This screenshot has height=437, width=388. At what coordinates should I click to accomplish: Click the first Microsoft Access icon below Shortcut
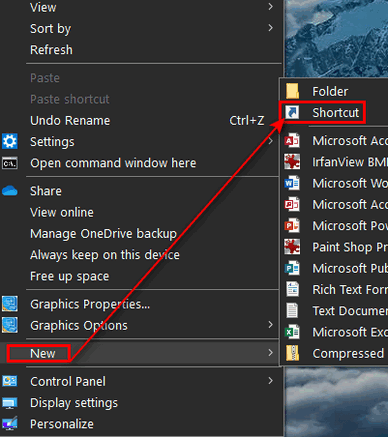coord(292,141)
